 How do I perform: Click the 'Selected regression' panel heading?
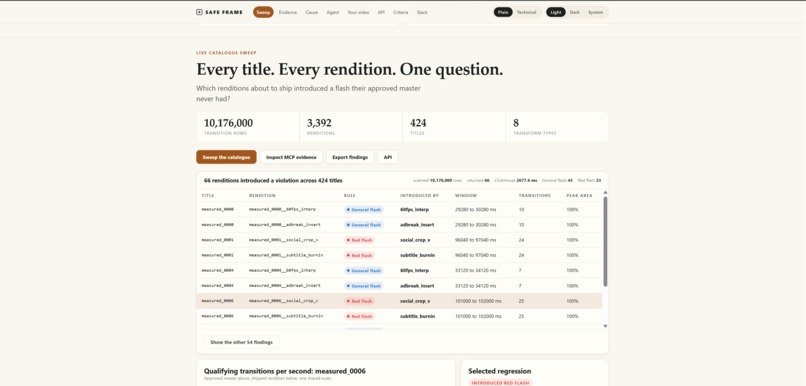tap(500, 371)
